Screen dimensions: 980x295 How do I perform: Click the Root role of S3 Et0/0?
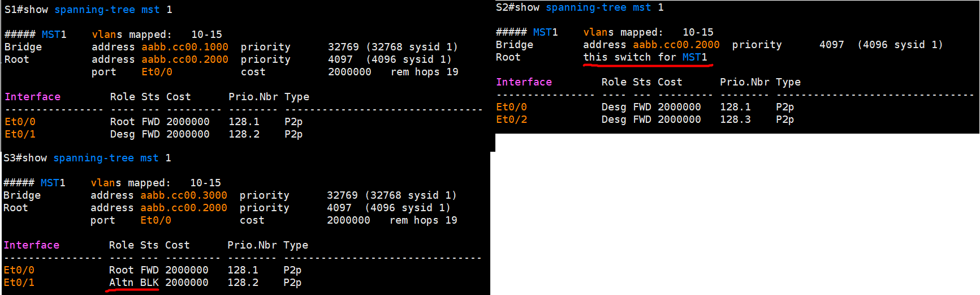(x=121, y=270)
